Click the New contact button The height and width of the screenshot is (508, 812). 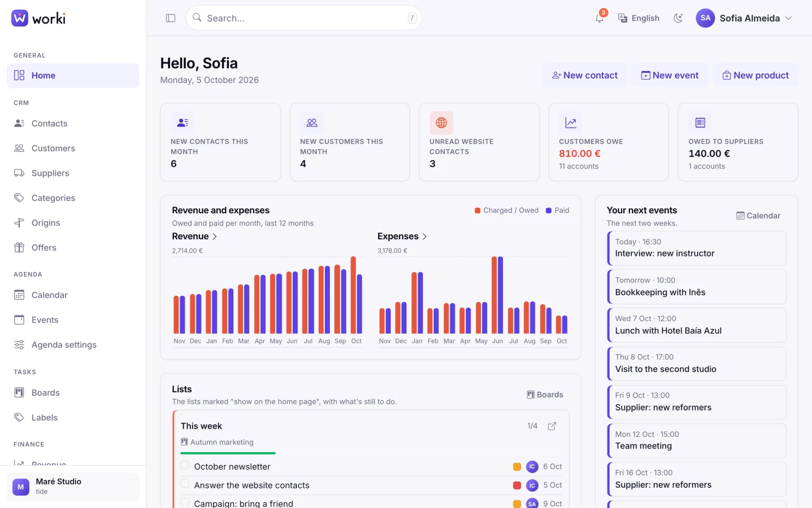point(585,75)
